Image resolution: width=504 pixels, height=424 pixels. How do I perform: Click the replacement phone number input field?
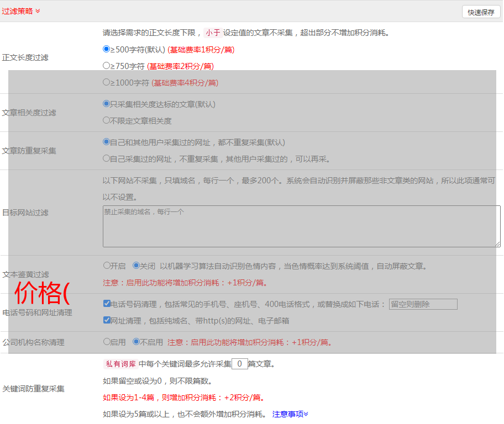[423, 304]
